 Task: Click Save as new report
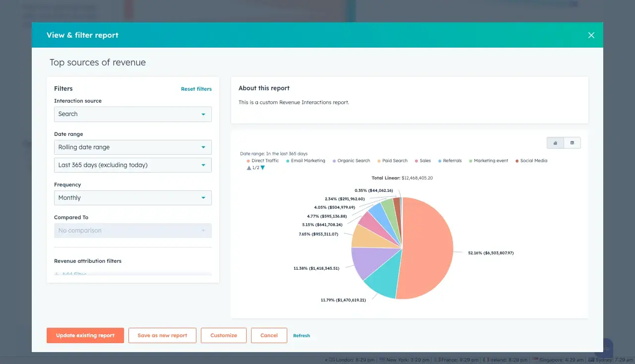[x=162, y=336]
